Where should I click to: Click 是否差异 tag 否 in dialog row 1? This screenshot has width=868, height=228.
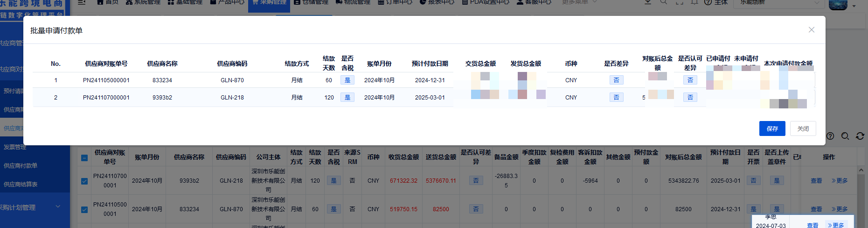[617, 80]
